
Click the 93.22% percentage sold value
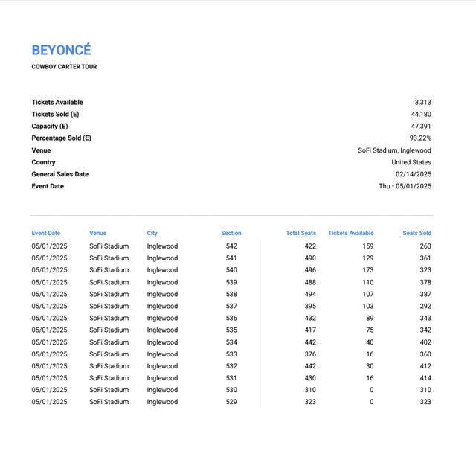coord(420,138)
